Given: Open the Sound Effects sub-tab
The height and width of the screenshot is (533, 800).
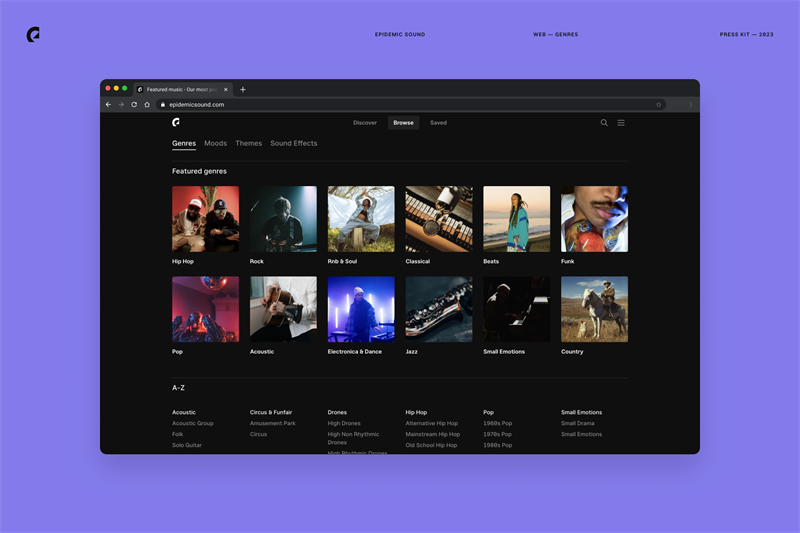Looking at the screenshot, I should (294, 143).
